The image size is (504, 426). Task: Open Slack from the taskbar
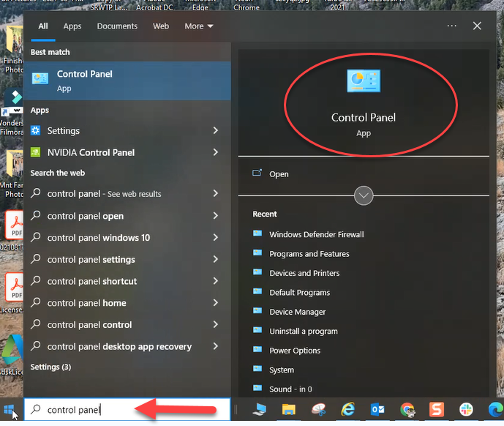pos(466,410)
